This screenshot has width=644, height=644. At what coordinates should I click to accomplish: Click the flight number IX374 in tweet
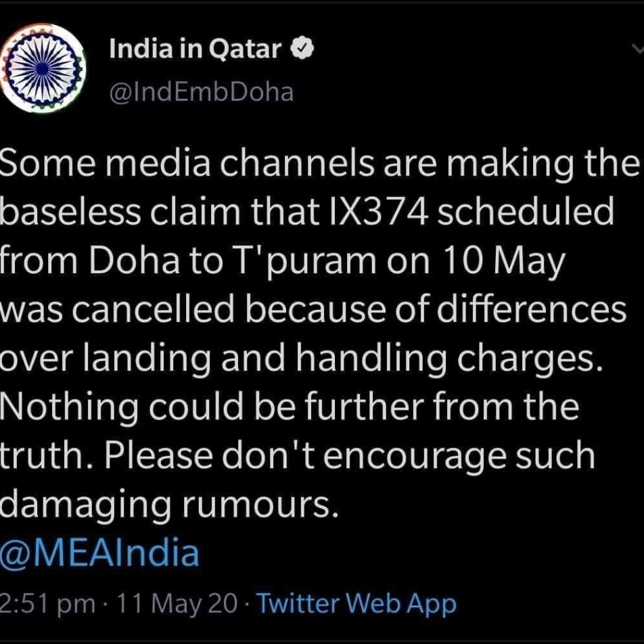coord(378,212)
